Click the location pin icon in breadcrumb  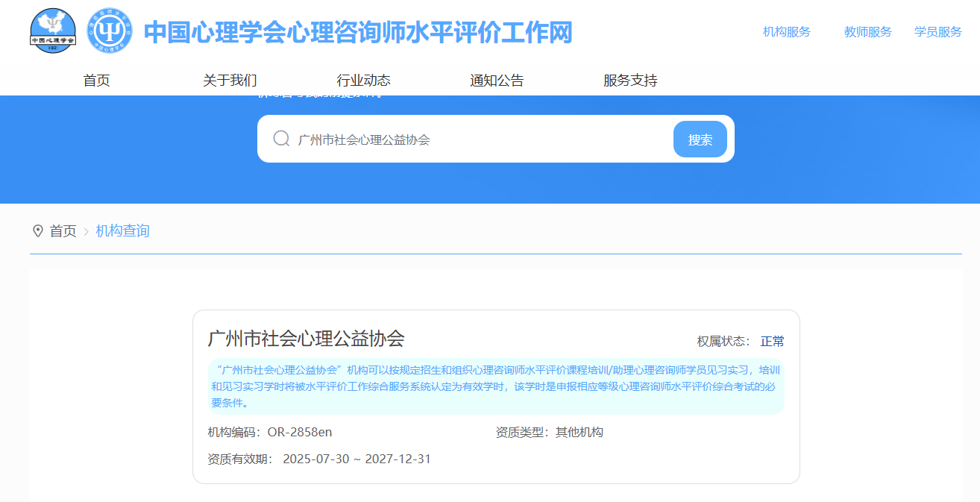click(x=37, y=231)
